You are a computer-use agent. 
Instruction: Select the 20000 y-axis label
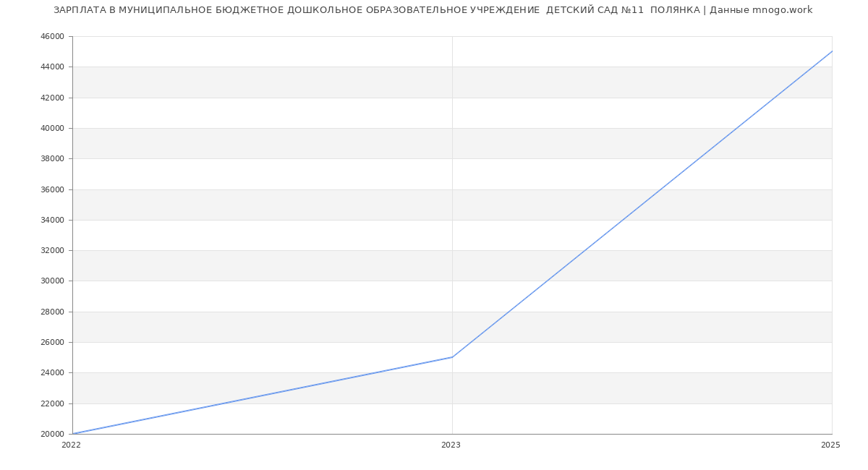click(x=54, y=434)
